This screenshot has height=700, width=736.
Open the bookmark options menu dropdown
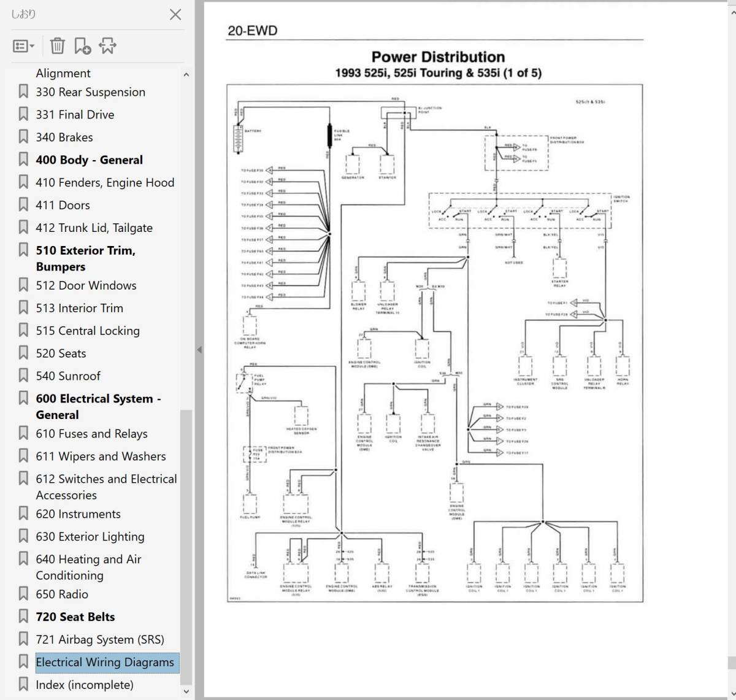pos(24,46)
